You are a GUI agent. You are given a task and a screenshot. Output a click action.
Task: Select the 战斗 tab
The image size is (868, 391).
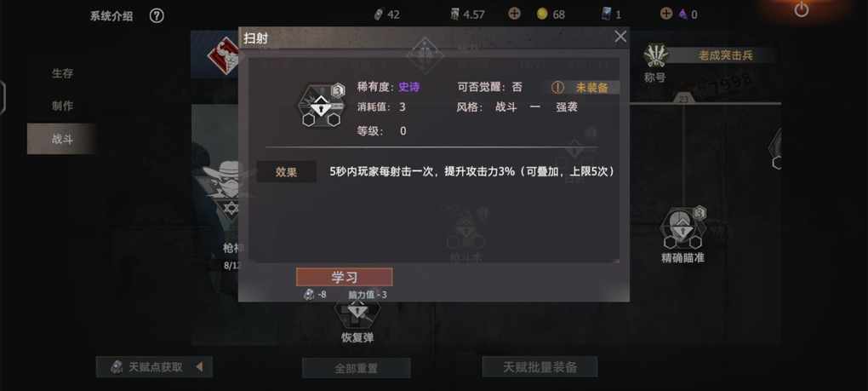62,139
